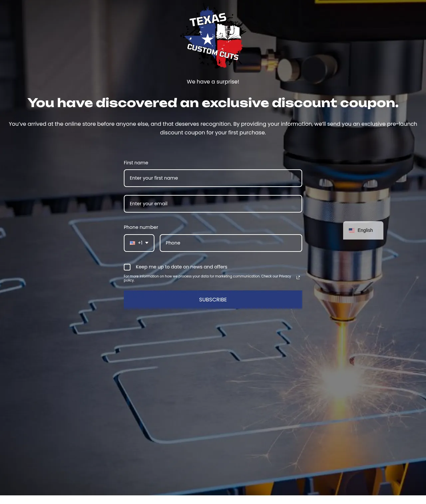Focus the first name input field

213,178
